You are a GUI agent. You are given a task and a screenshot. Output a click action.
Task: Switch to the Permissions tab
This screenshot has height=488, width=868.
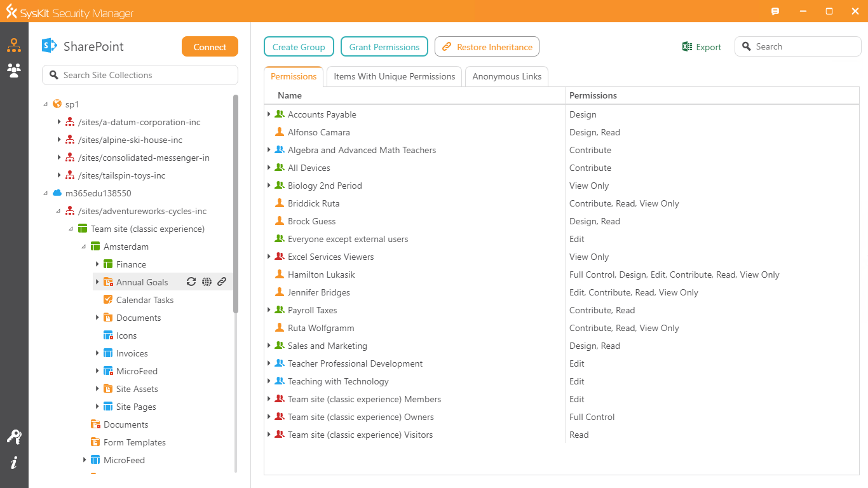[x=294, y=76]
